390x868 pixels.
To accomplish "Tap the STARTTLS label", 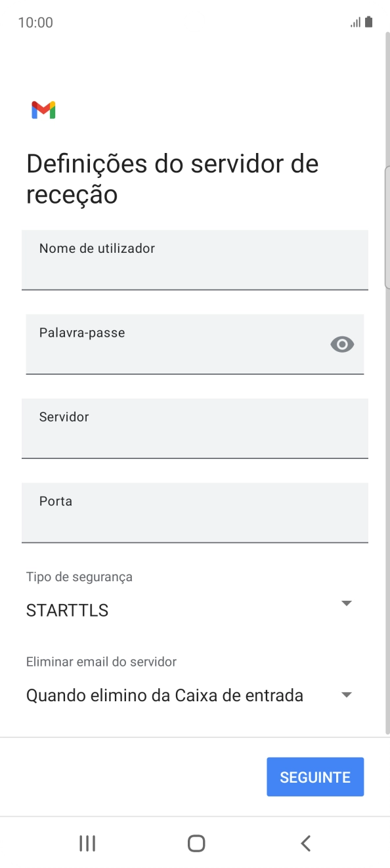I will (67, 610).
